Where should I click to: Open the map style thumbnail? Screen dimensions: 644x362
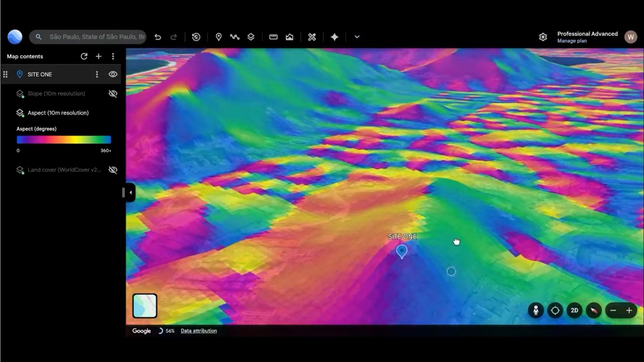click(x=145, y=306)
